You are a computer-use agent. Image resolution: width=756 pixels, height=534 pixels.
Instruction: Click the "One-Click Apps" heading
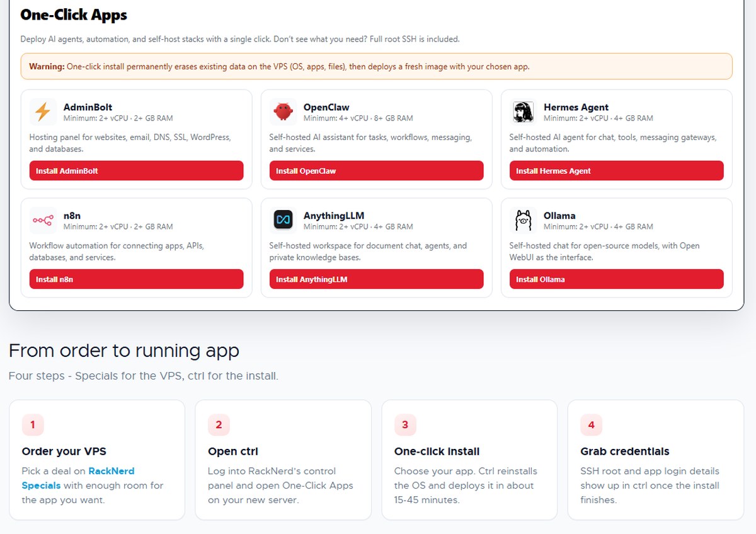pos(74,15)
